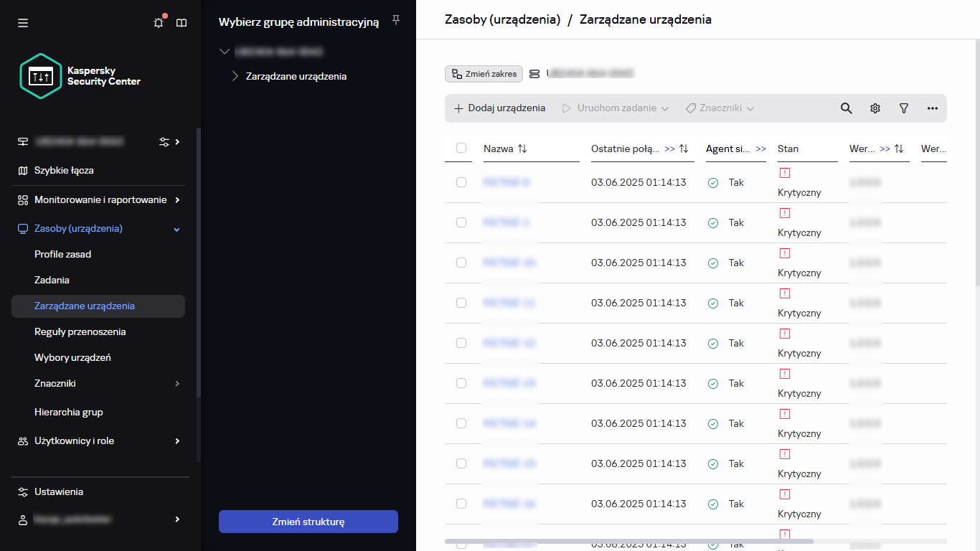The image size is (980, 551).
Task: Click the Zmień zakres button
Action: click(484, 73)
